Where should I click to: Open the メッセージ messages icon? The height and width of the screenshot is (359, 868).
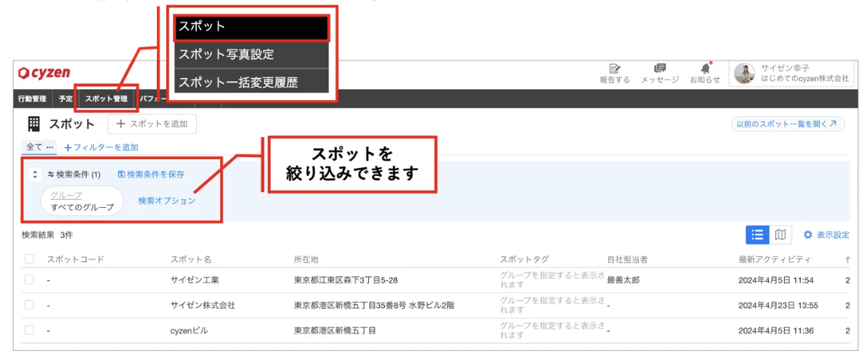click(659, 69)
